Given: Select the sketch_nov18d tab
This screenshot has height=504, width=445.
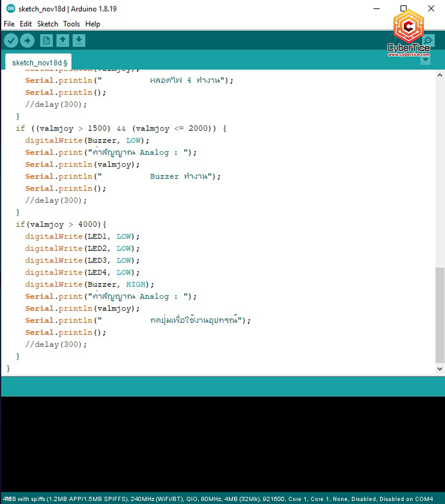Looking at the screenshot, I should 39,63.
